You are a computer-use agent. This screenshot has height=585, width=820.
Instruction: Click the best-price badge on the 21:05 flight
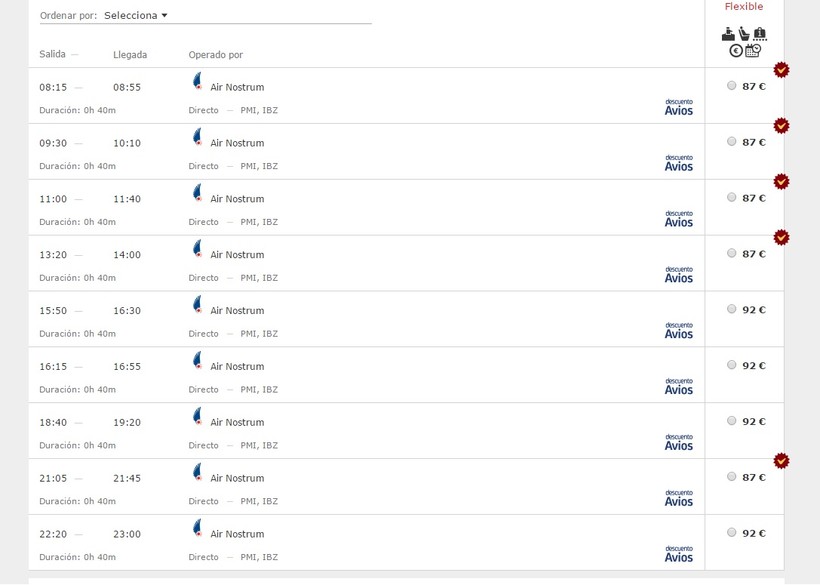pyautogui.click(x=781, y=461)
